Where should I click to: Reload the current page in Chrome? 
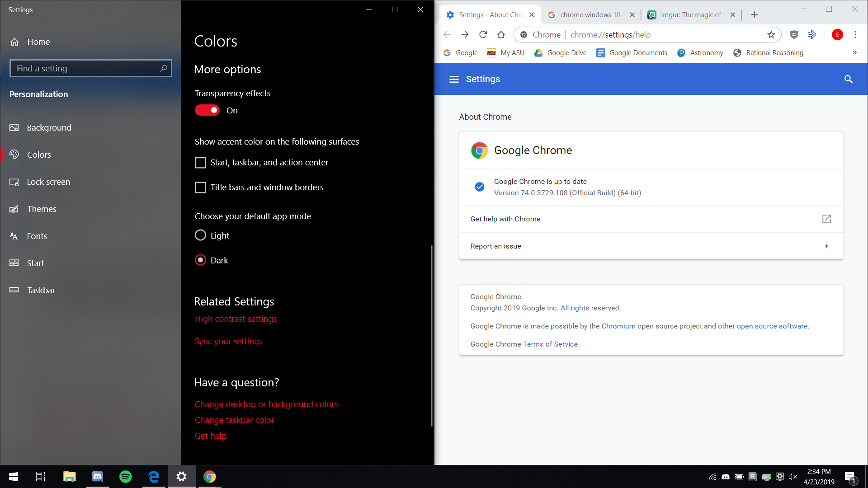[483, 34]
